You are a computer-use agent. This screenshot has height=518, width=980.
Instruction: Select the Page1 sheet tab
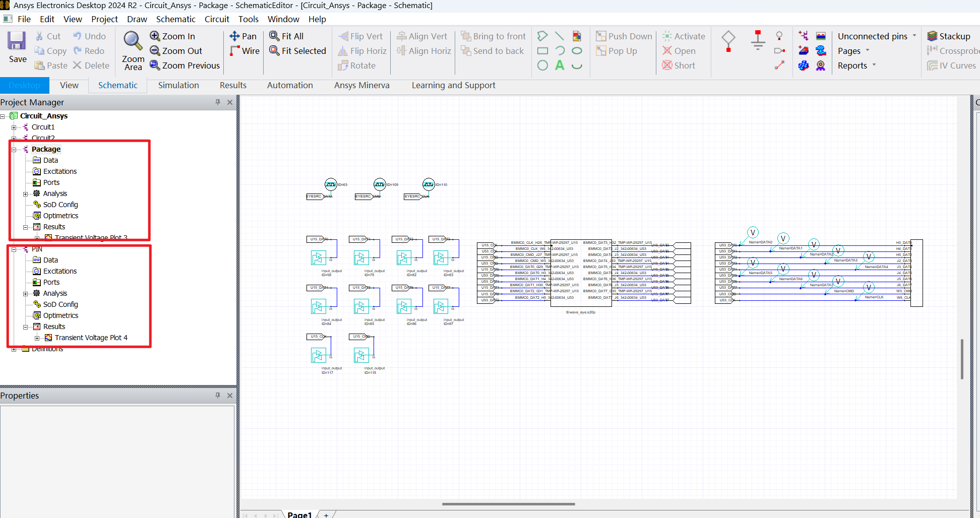coord(300,514)
